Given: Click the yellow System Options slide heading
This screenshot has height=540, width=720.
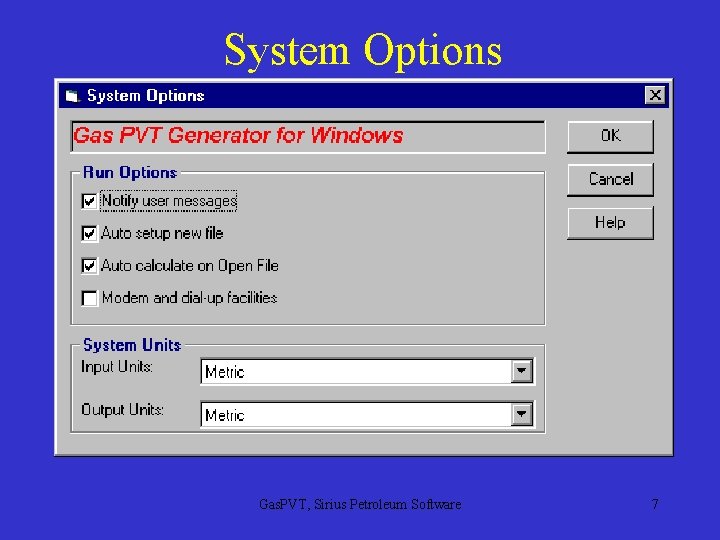Looking at the screenshot, I should tap(363, 51).
